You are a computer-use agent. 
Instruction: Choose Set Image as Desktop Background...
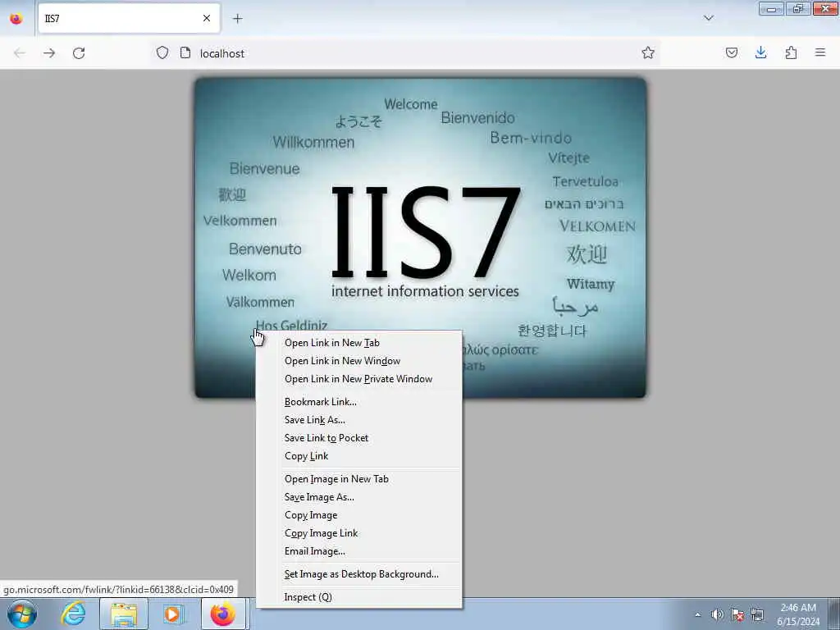coord(359,574)
